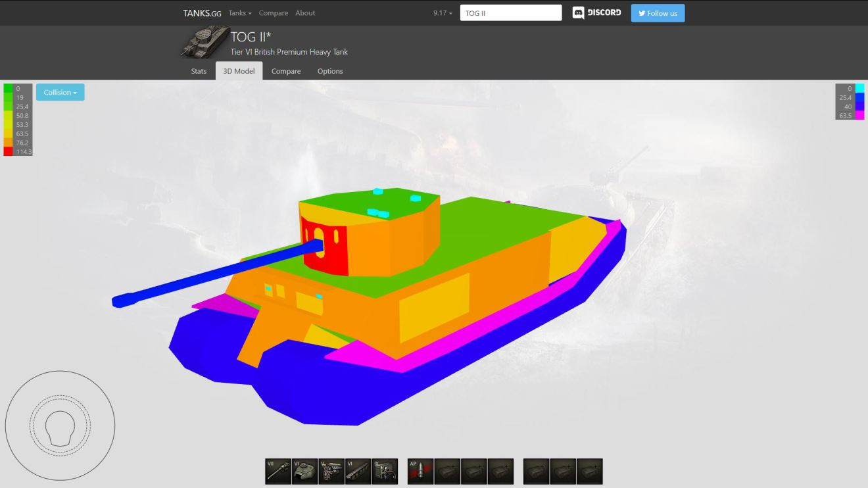Expand the Tanks navigation dropdown
868x488 pixels.
240,13
